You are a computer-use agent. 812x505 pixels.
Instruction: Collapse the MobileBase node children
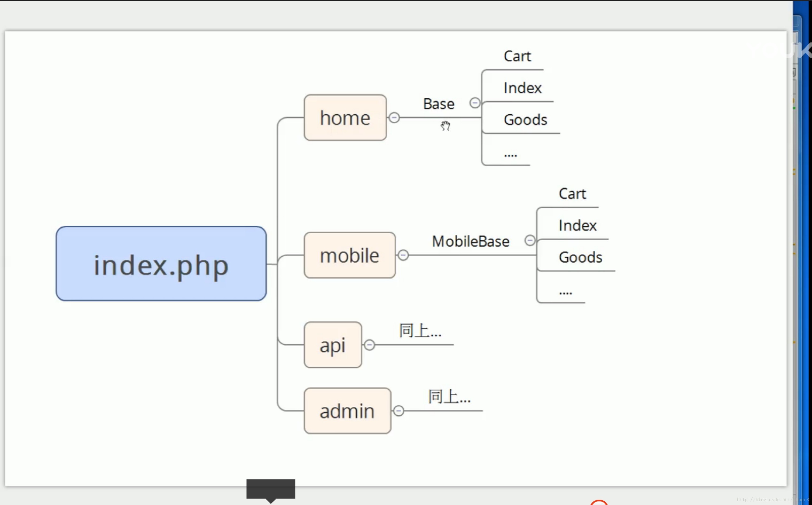coord(530,240)
